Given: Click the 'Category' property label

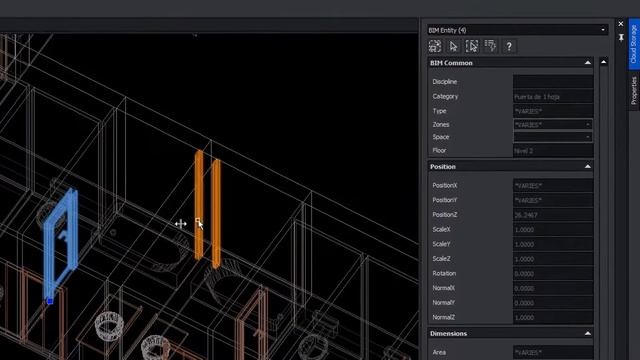Looking at the screenshot, I should 445,96.
